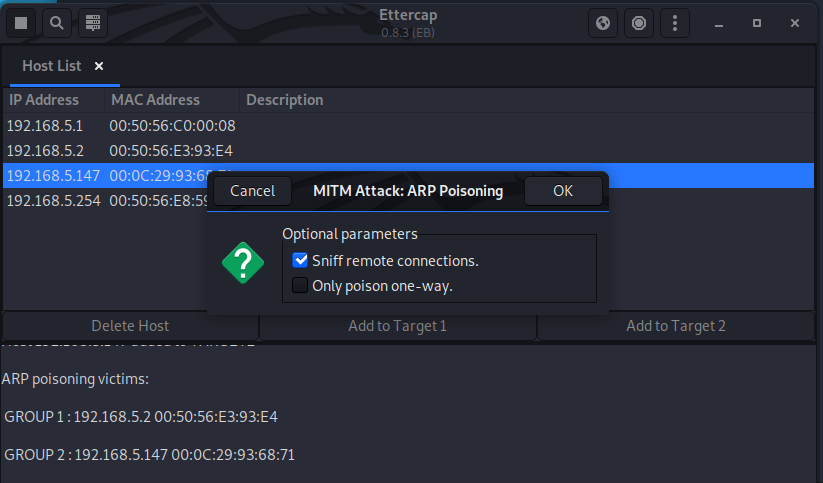
Task: Sort by MAC Address column header
Action: tap(155, 100)
